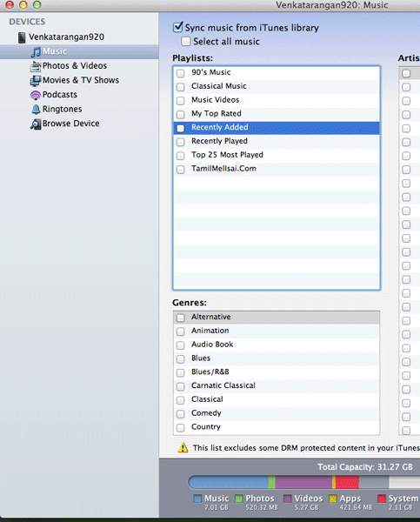Viewport: 420px width, 522px height.
Task: Check the TamilMellsai.Com playlist
Action: pos(180,170)
